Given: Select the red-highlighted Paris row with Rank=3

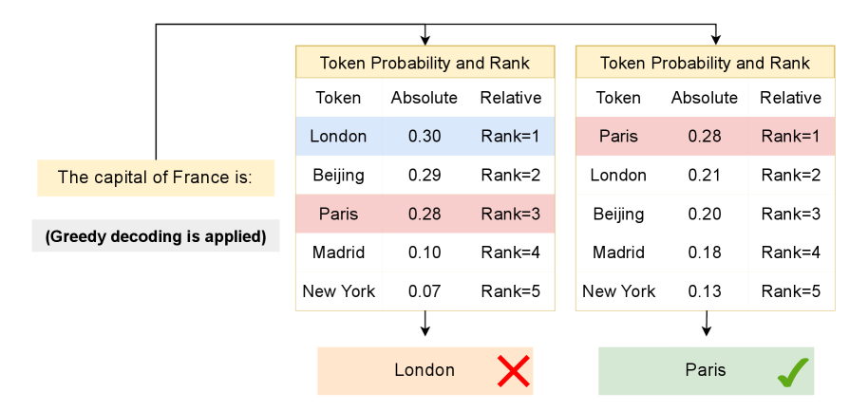Looking at the screenshot, I should coord(425,214).
